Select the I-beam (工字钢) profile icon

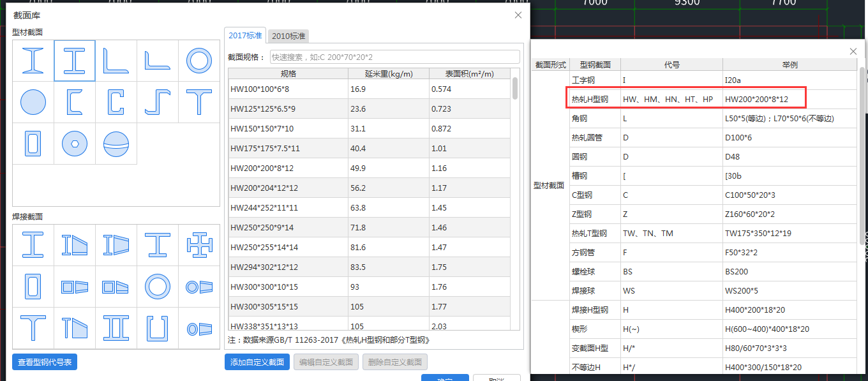pyautogui.click(x=33, y=61)
